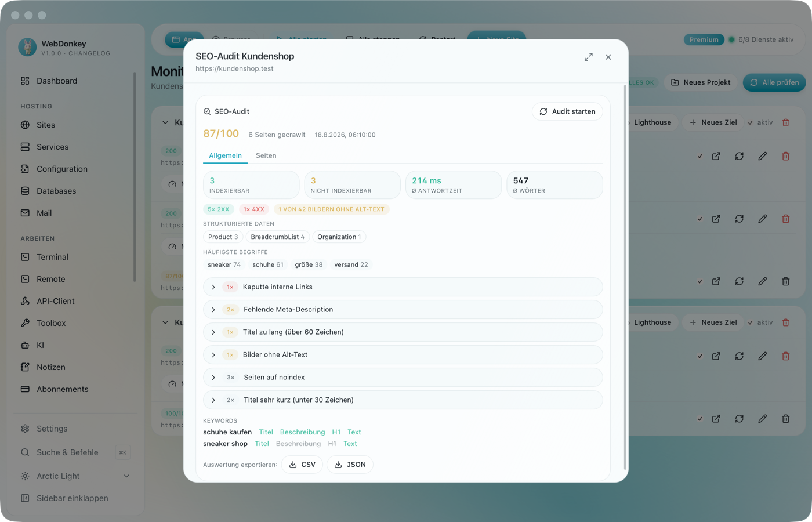Screen dimensions: 812x522
Task: Expand Bilder ohne Alt-Text issue row
Action: pyautogui.click(x=403, y=355)
